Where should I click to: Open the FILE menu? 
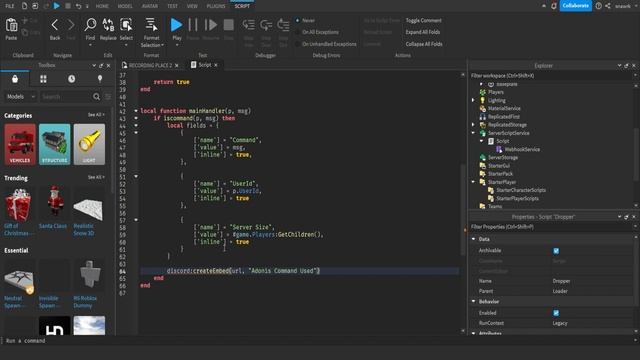pyautogui.click(x=9, y=6)
